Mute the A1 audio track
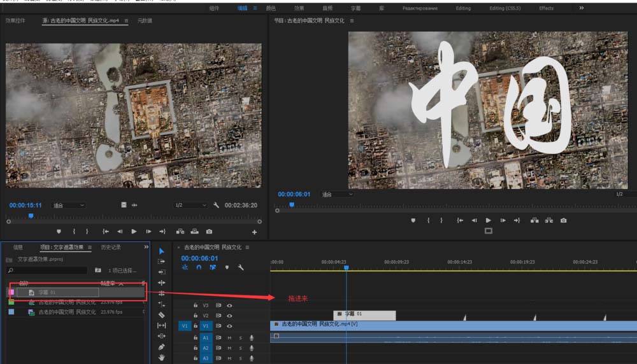 click(x=229, y=338)
